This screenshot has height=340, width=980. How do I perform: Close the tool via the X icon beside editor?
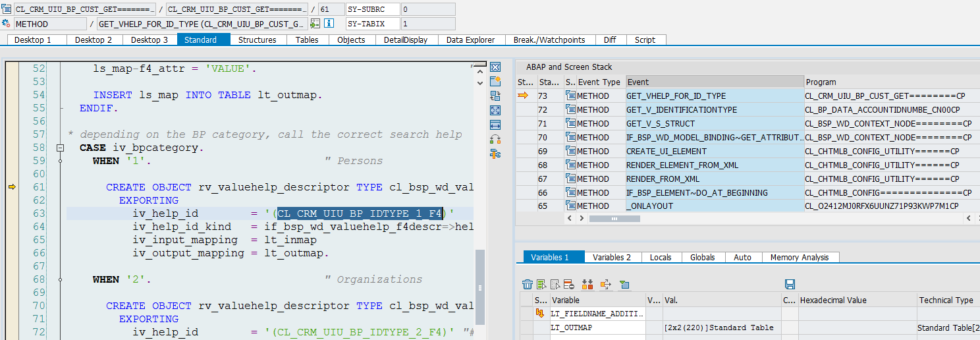[495, 67]
